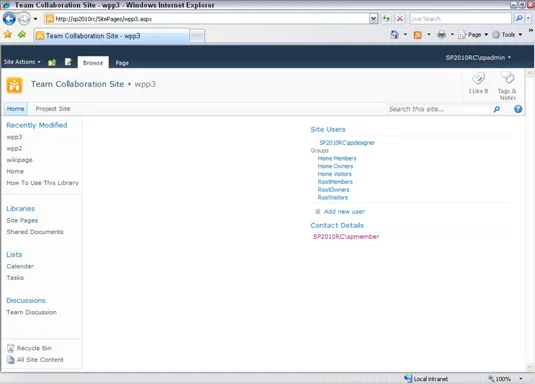Click the SP2010RC\spdesigner user link
The height and width of the screenshot is (384, 535).
pyautogui.click(x=347, y=143)
